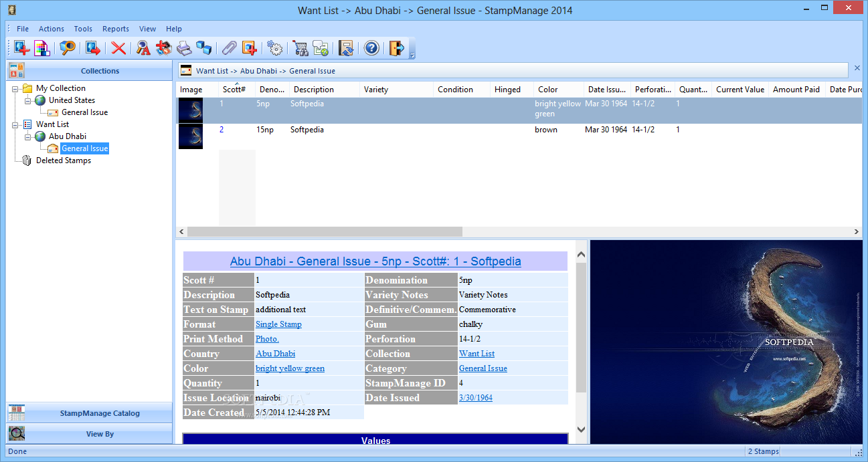This screenshot has height=462, width=868.
Task: Follow the bright yellow green color link
Action: 290,368
